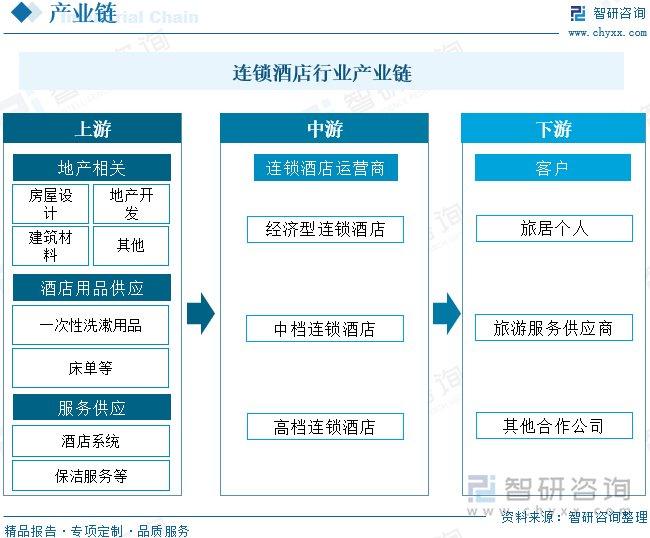Click the 旅游服务供应商 box
650x538 pixels.
[554, 328]
